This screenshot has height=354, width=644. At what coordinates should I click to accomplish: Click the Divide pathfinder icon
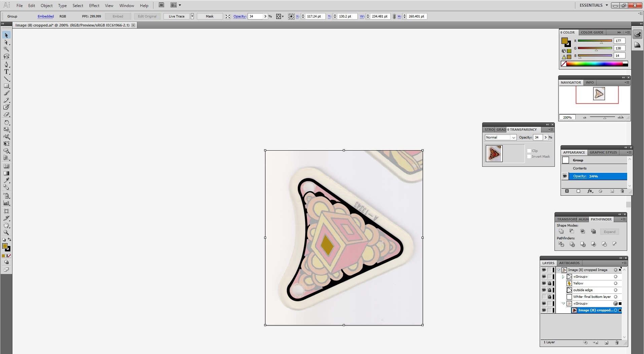tap(561, 244)
